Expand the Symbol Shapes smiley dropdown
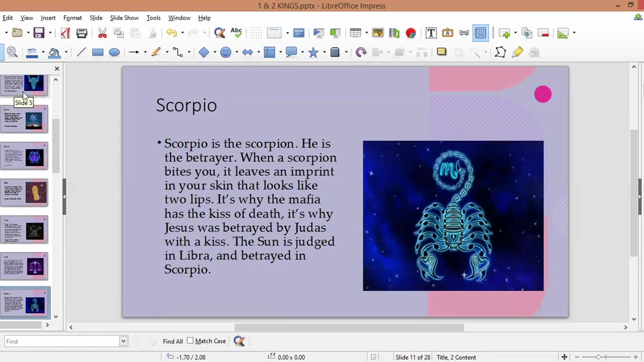 tap(236, 52)
